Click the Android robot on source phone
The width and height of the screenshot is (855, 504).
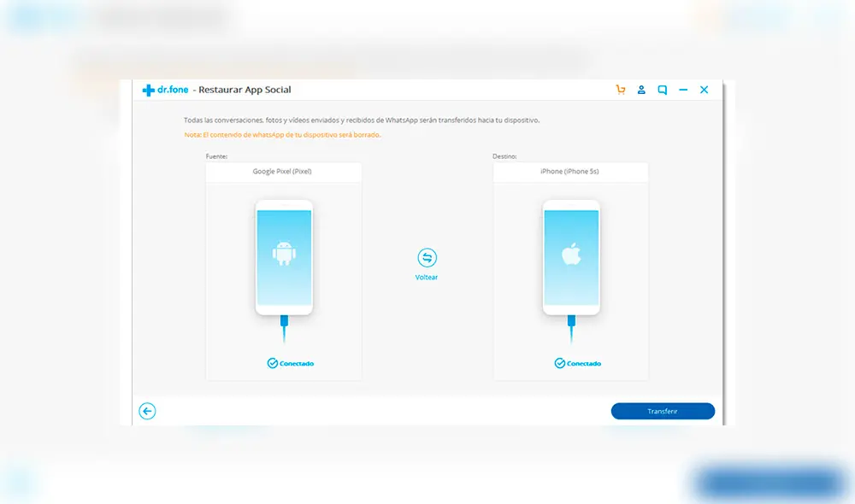(x=284, y=253)
